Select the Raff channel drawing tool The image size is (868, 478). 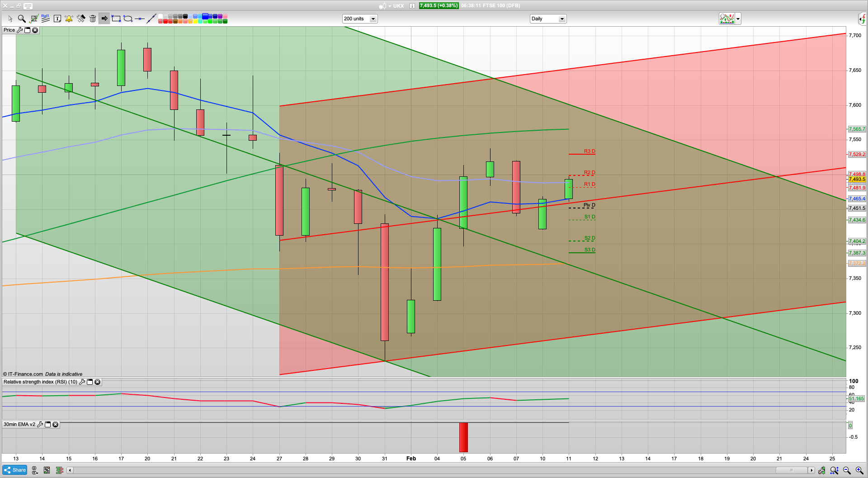click(x=45, y=19)
